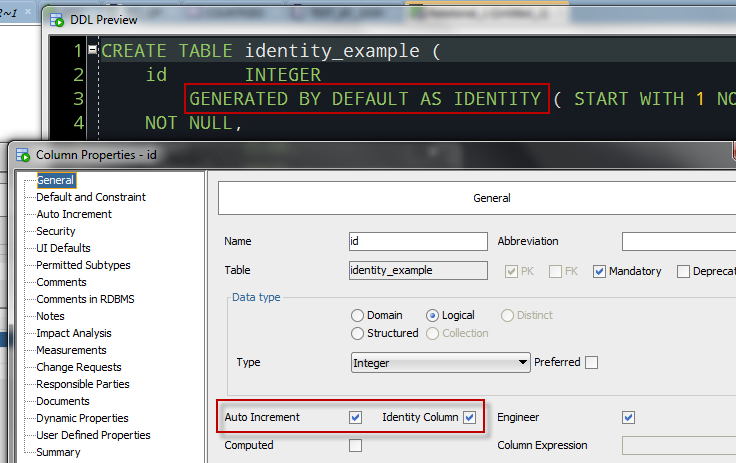The image size is (736, 463).
Task: Open Comments in RDBMS tree item
Action: tap(85, 299)
